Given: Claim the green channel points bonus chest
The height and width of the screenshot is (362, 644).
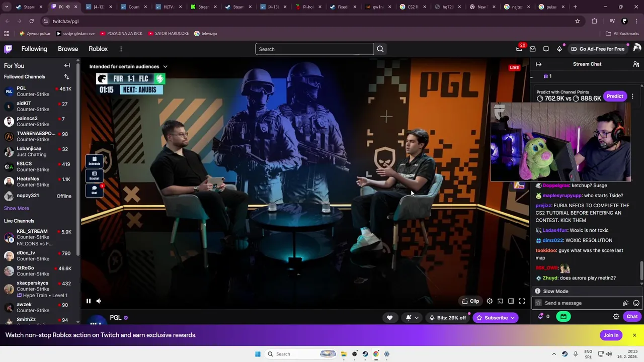Looking at the screenshot, I should coord(563,316).
